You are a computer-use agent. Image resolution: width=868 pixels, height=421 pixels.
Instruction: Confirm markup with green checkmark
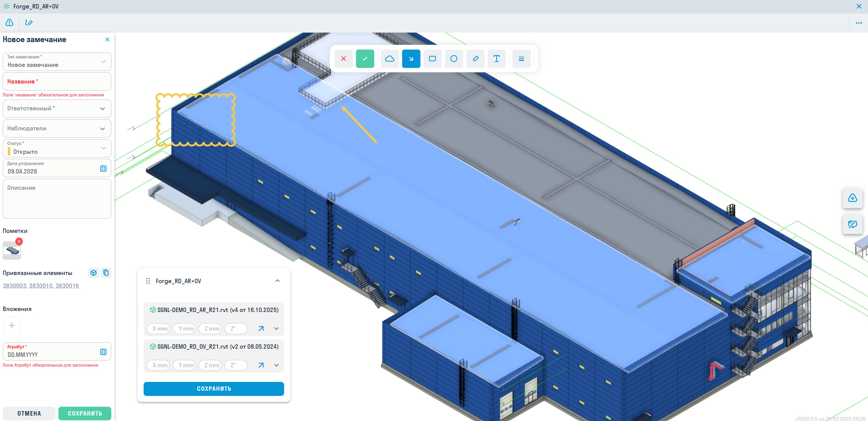(365, 59)
